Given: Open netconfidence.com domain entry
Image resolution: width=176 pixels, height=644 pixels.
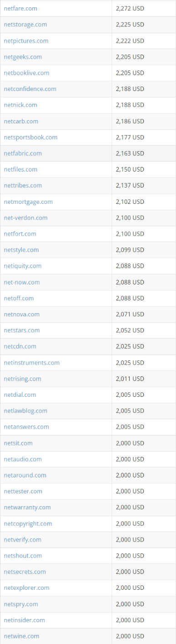Looking at the screenshot, I should click(x=30, y=89).
